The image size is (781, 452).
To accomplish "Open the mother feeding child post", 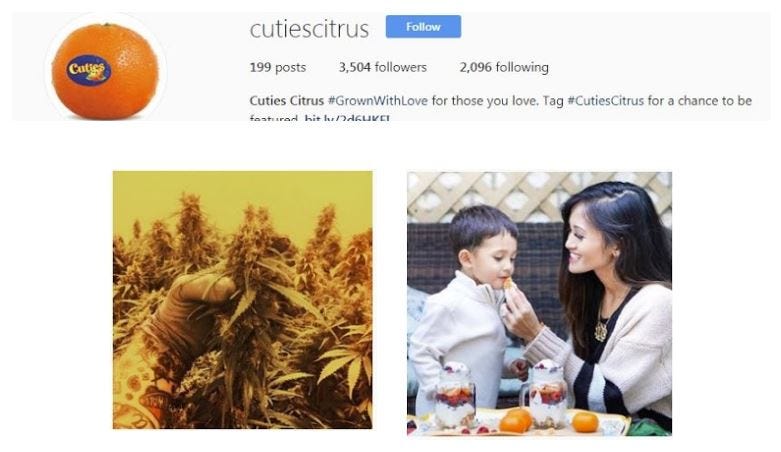I will [539, 303].
